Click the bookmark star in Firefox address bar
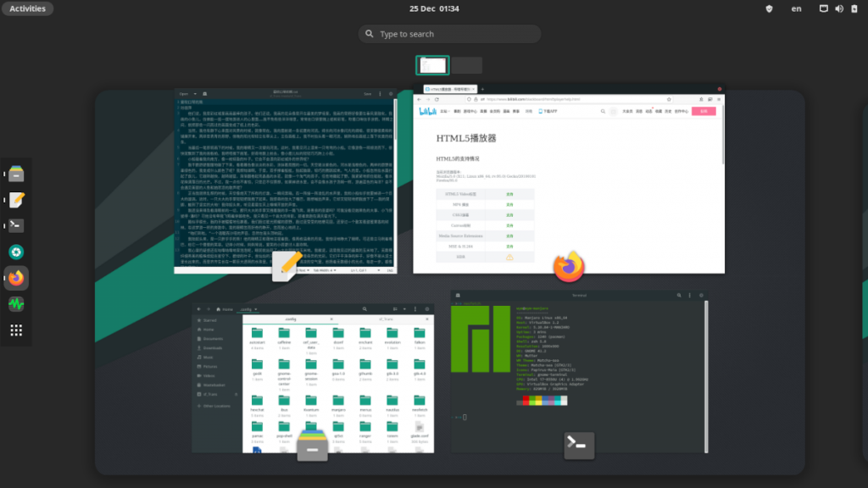Image resolution: width=868 pixels, height=488 pixels. click(x=670, y=99)
